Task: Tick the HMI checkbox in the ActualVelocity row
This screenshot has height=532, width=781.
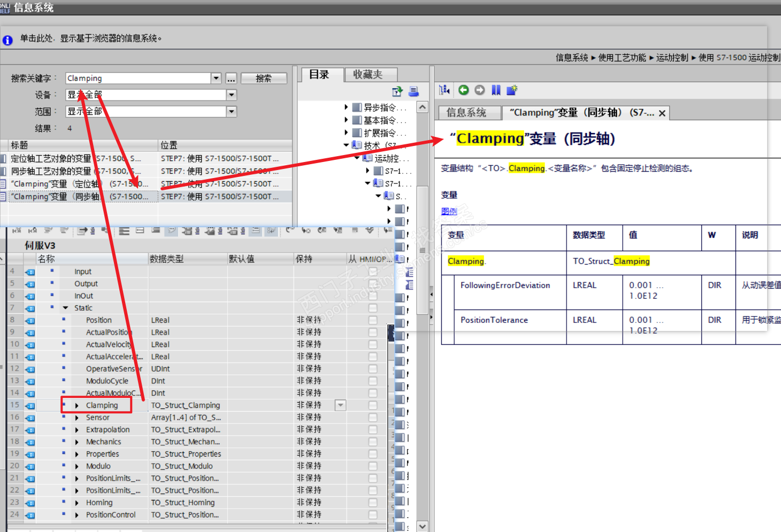Action: tap(373, 344)
